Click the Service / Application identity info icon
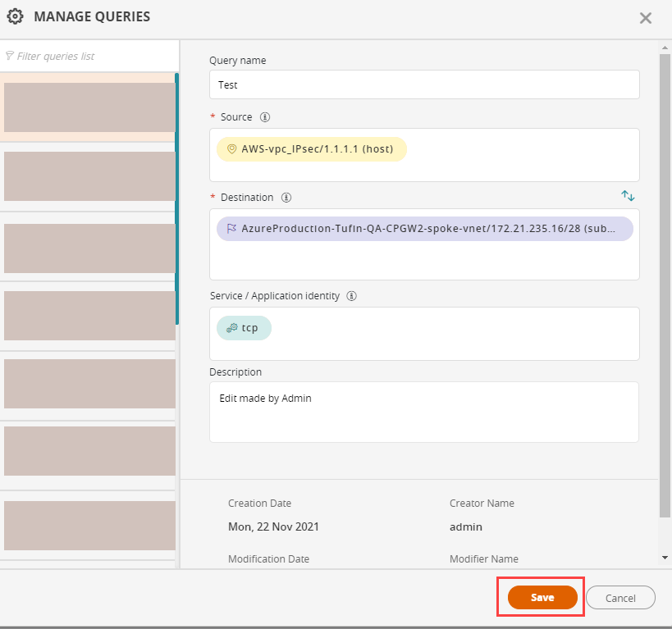The height and width of the screenshot is (629, 672). tap(352, 296)
